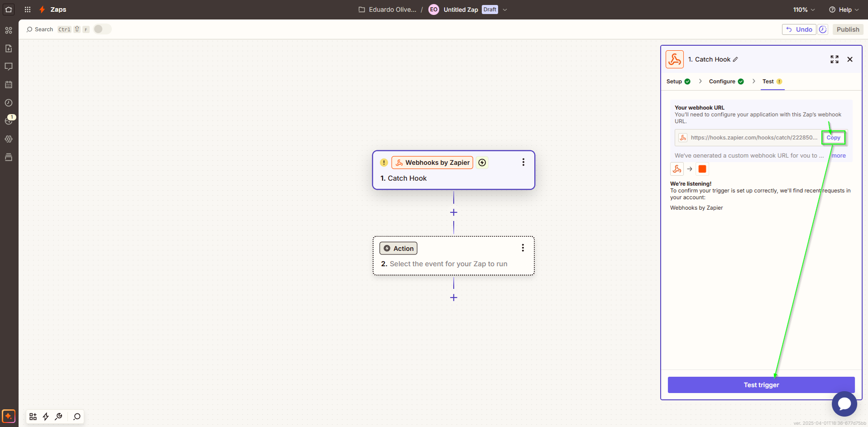The image size is (868, 427).
Task: Expand the Untitled Zap name dropdown chevron
Action: pyautogui.click(x=505, y=10)
